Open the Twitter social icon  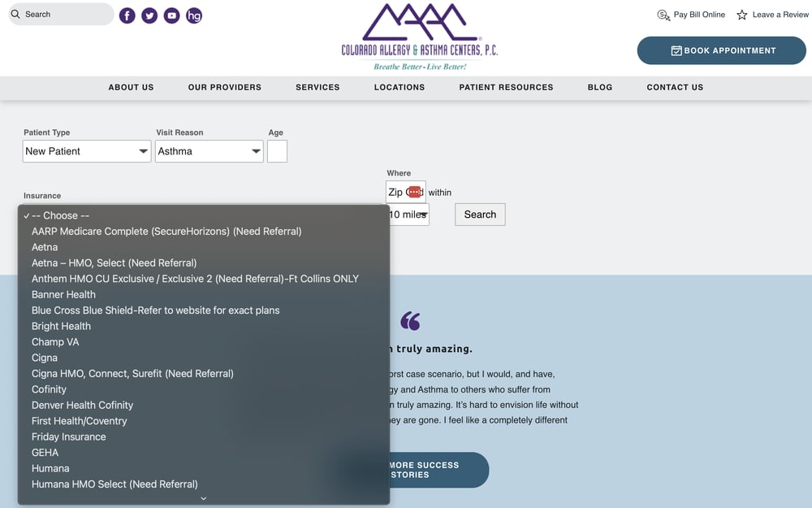coord(149,15)
